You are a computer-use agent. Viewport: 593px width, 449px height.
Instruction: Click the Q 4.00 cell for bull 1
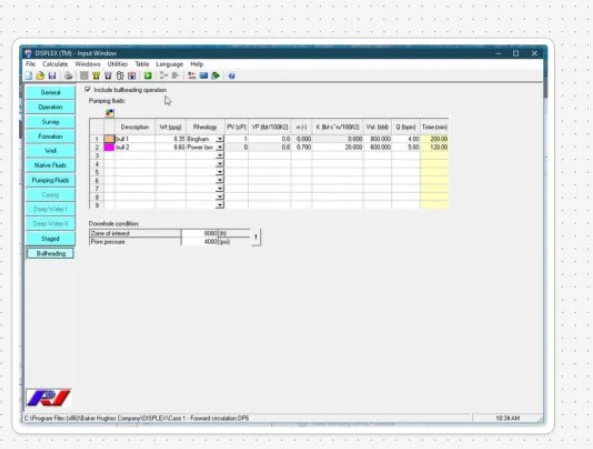pyautogui.click(x=406, y=139)
